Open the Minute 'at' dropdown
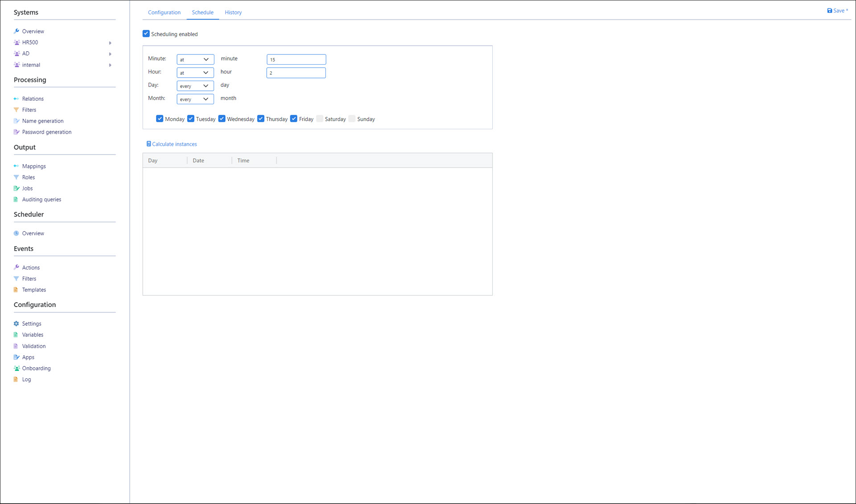 tap(195, 59)
